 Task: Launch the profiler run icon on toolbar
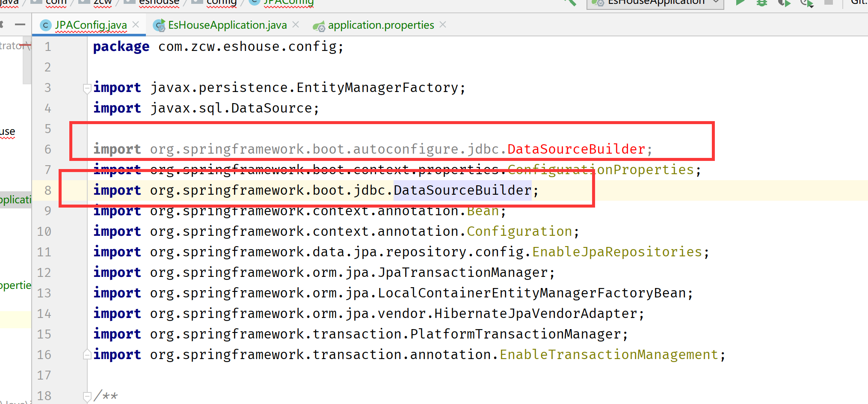tap(807, 3)
